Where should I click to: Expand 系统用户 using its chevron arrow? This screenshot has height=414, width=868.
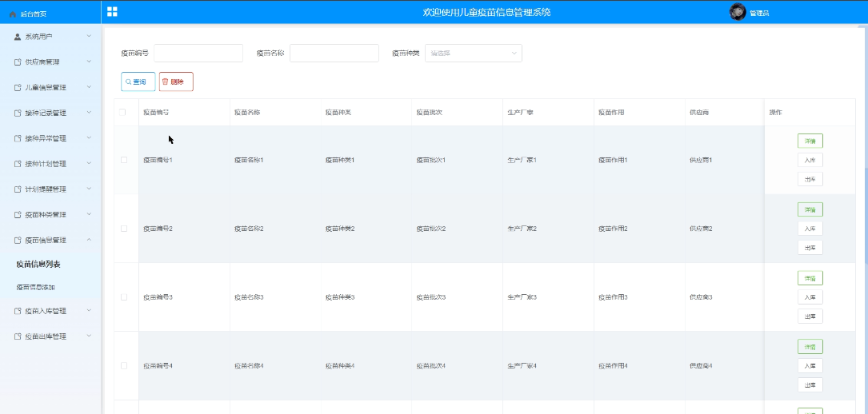(x=89, y=37)
